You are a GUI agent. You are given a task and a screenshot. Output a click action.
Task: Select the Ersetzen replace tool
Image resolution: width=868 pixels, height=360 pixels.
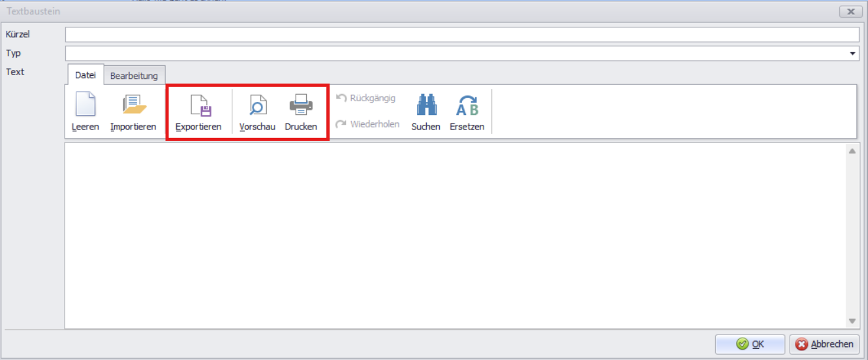[467, 106]
